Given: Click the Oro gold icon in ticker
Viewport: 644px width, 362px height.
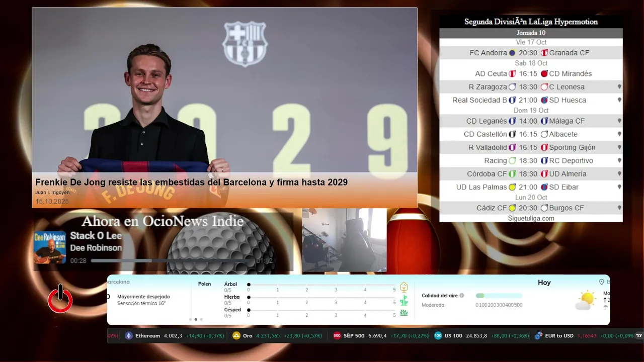Looking at the screenshot, I should pos(236,336).
